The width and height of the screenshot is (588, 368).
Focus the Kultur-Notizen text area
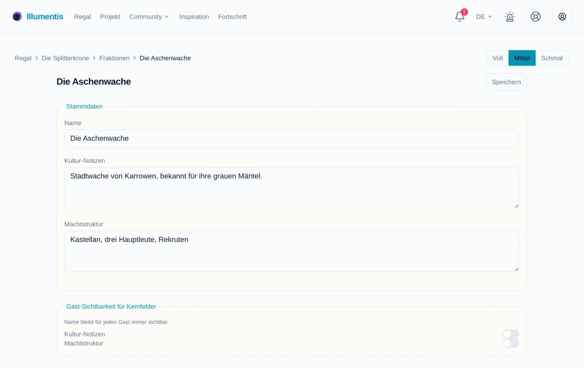(x=292, y=188)
